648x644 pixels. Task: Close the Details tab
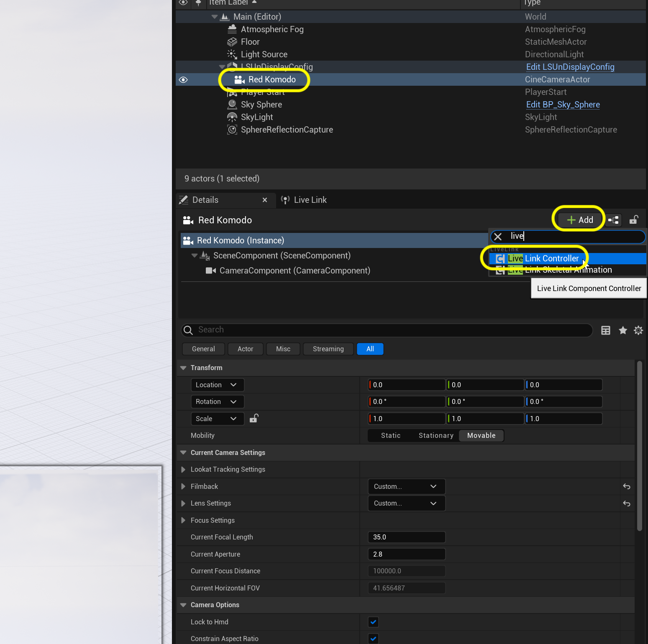tap(265, 200)
